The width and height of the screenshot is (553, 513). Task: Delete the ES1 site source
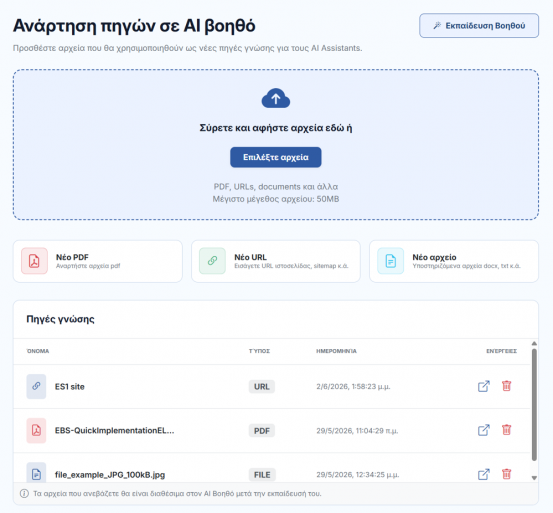pyautogui.click(x=506, y=386)
